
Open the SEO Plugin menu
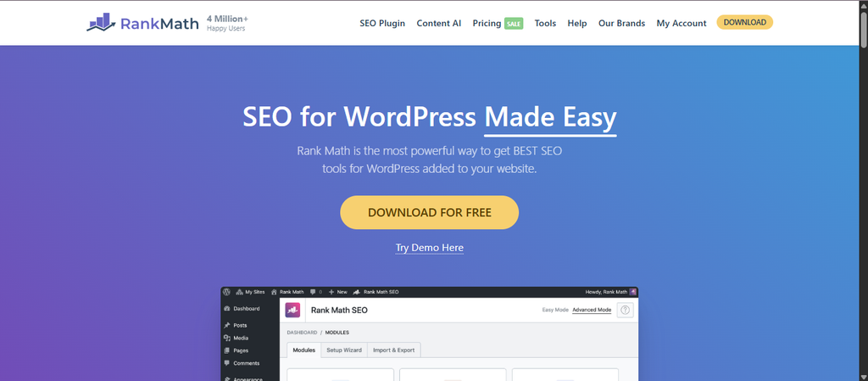pyautogui.click(x=382, y=23)
